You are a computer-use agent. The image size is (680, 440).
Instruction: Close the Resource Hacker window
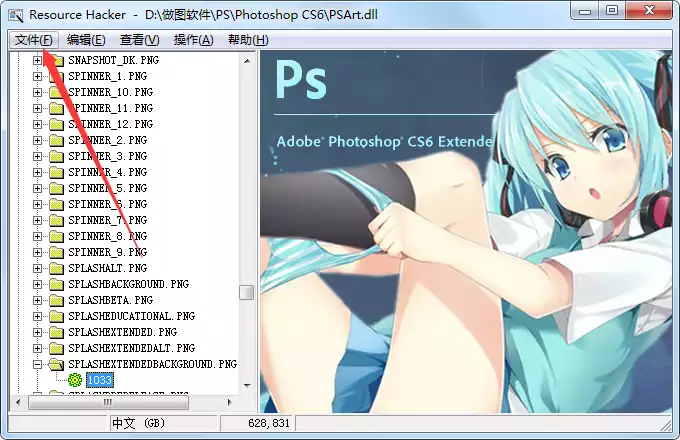click(649, 11)
